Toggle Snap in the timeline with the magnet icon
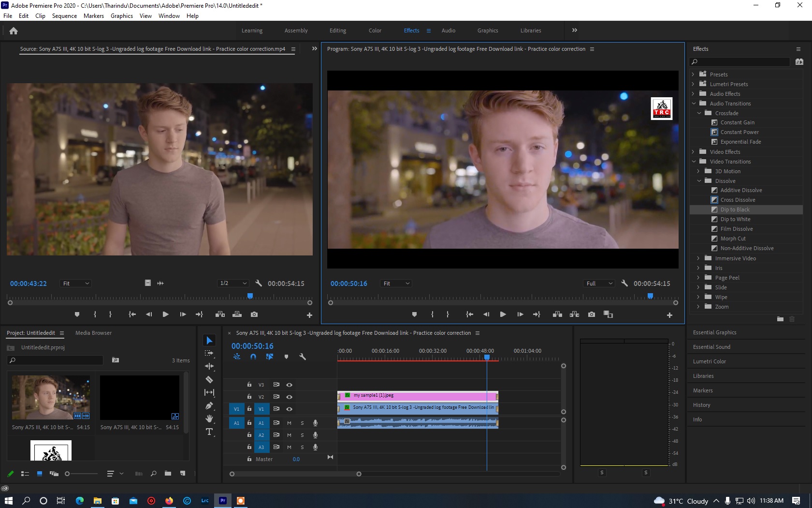Image resolution: width=812 pixels, height=508 pixels. [253, 357]
